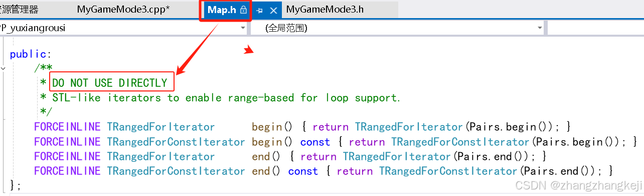The image size is (644, 196).
Task: Open the project scope dropdown P_yuxiangrousi
Action: pos(123,28)
